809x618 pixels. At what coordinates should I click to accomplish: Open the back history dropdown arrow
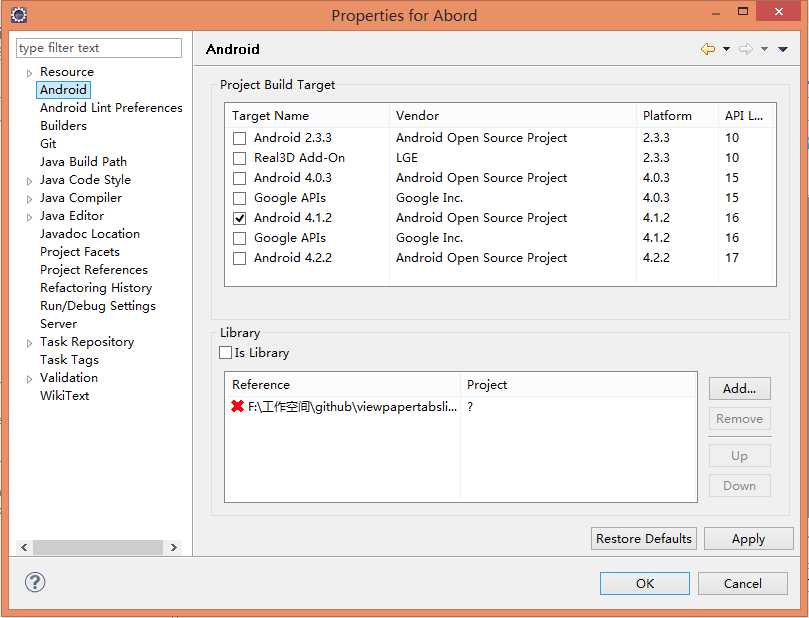click(726, 49)
